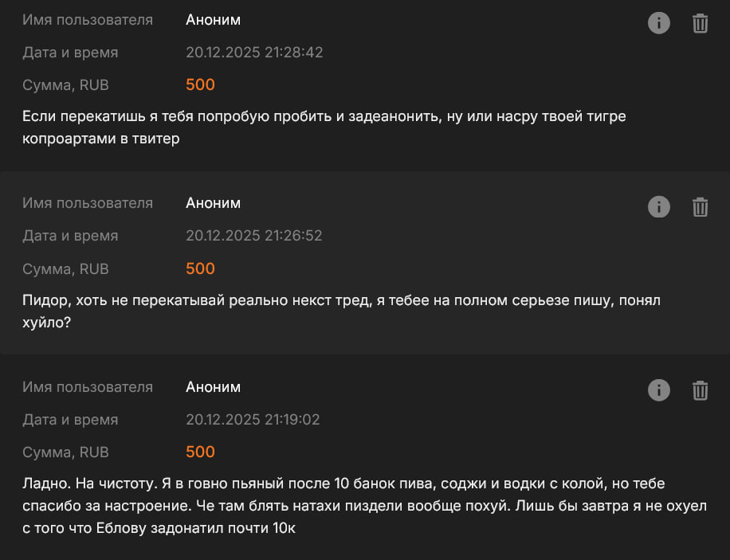Select the 500 amount of the 21:26:52 donation

pos(200,268)
